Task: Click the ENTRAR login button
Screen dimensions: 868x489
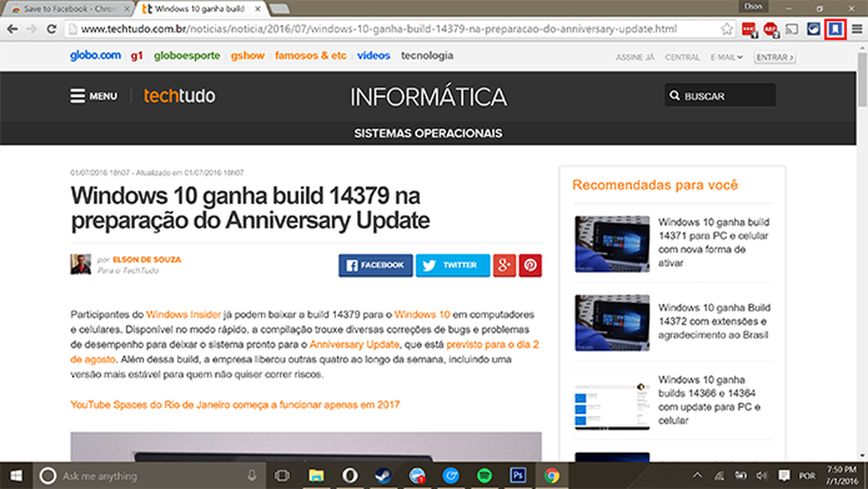Action: [x=774, y=57]
